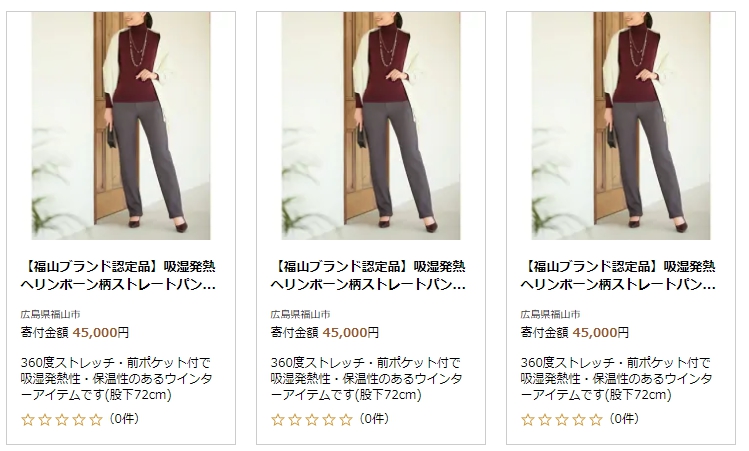Screen dimensions: 749x451
Task: Click the third card's 45,000円 donation amount
Action: pyautogui.click(x=601, y=333)
